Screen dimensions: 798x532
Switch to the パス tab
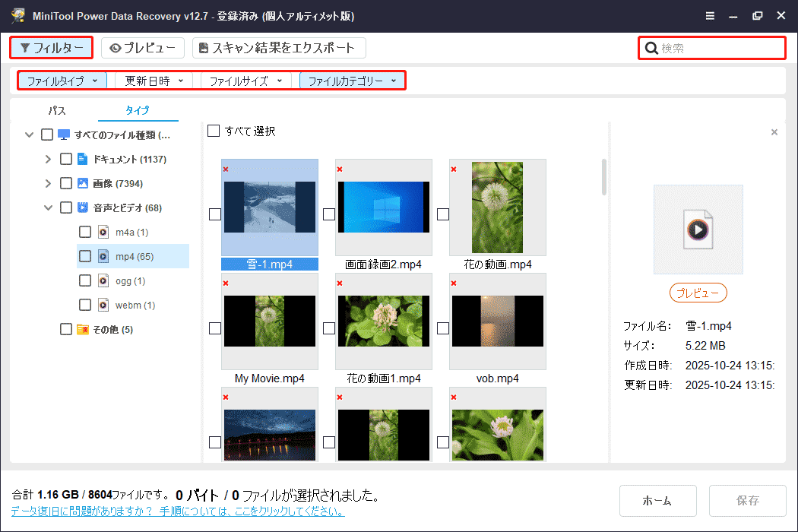(x=56, y=110)
